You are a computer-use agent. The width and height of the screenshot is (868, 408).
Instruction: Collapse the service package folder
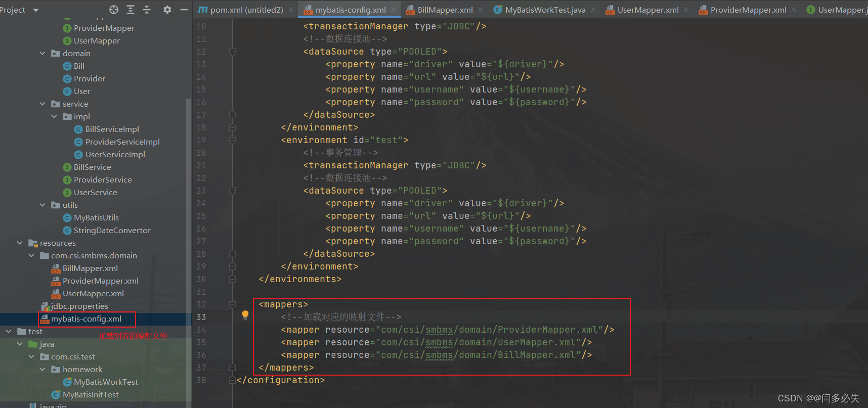coord(42,104)
